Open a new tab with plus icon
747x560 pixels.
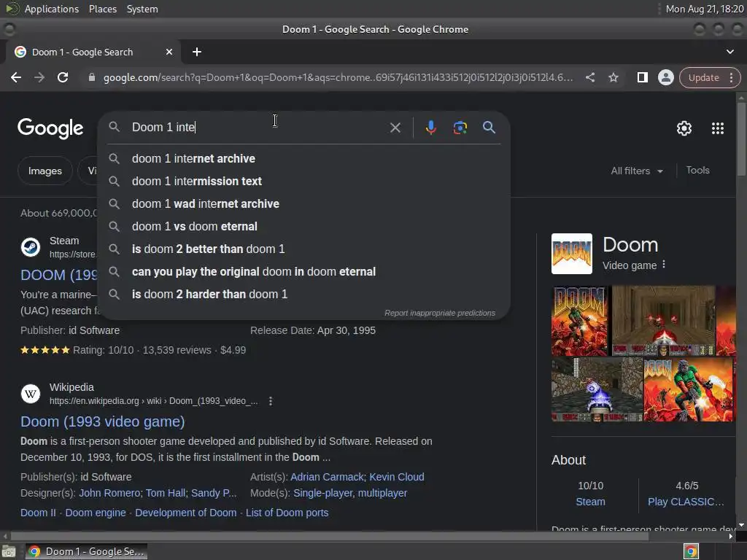tap(197, 52)
